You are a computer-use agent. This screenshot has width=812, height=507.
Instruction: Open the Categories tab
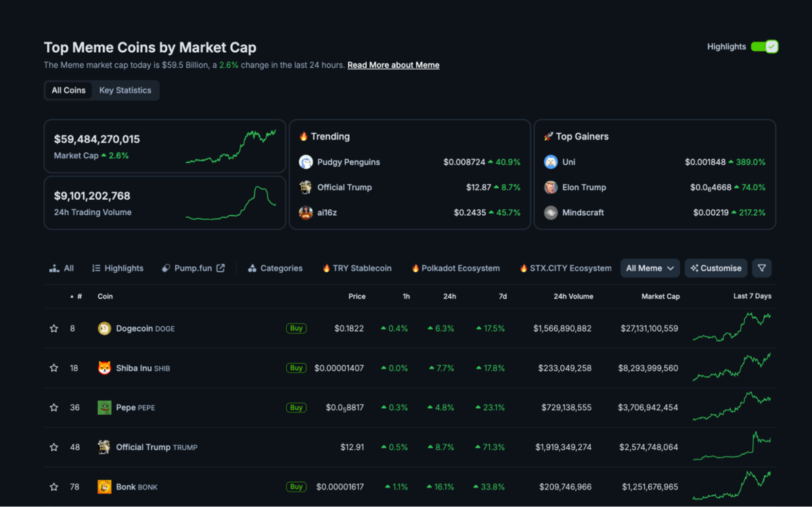click(x=275, y=269)
